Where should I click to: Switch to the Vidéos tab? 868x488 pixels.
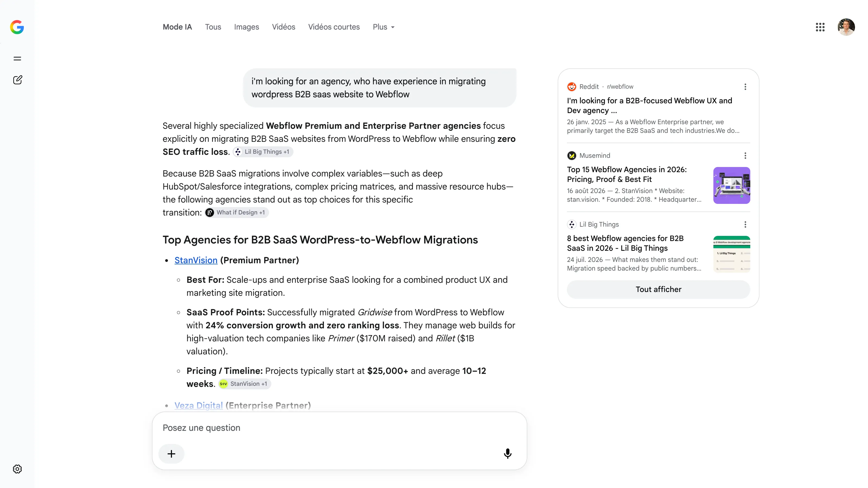[x=283, y=27]
